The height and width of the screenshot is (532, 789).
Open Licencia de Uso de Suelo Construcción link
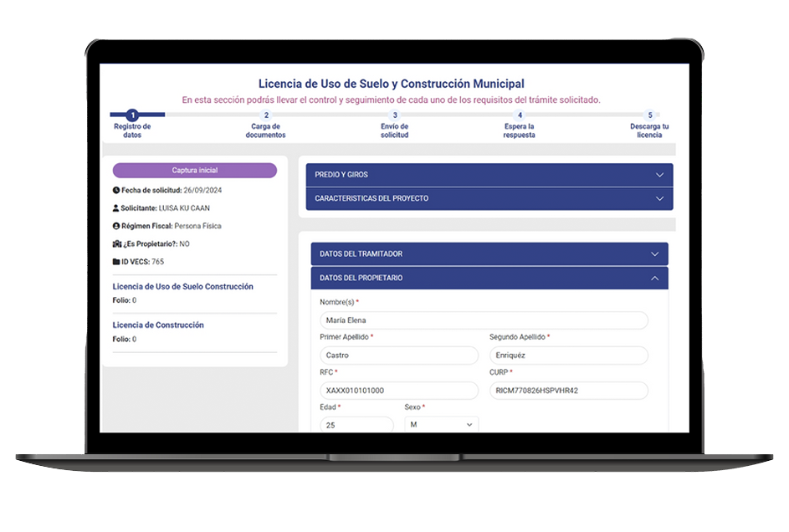tap(182, 287)
